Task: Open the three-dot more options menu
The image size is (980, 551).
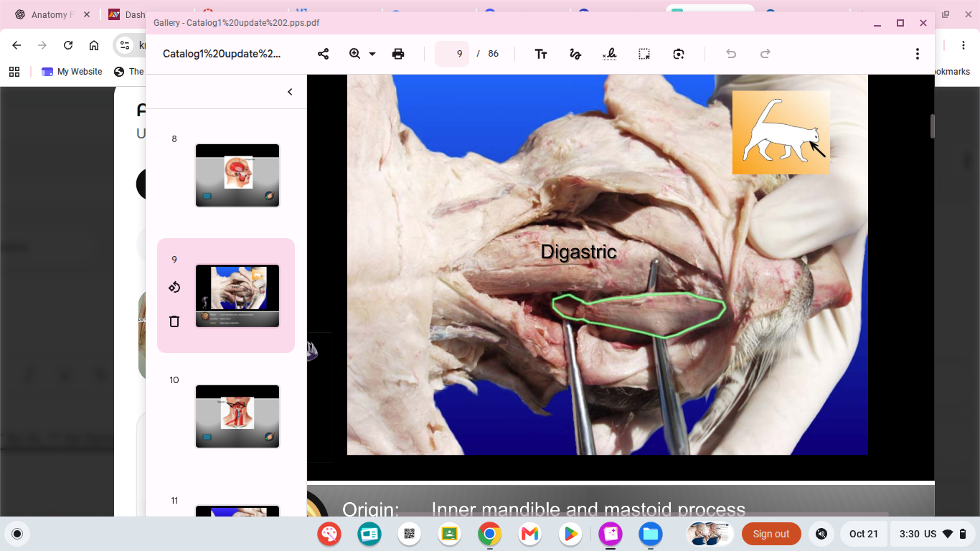Action: [917, 54]
